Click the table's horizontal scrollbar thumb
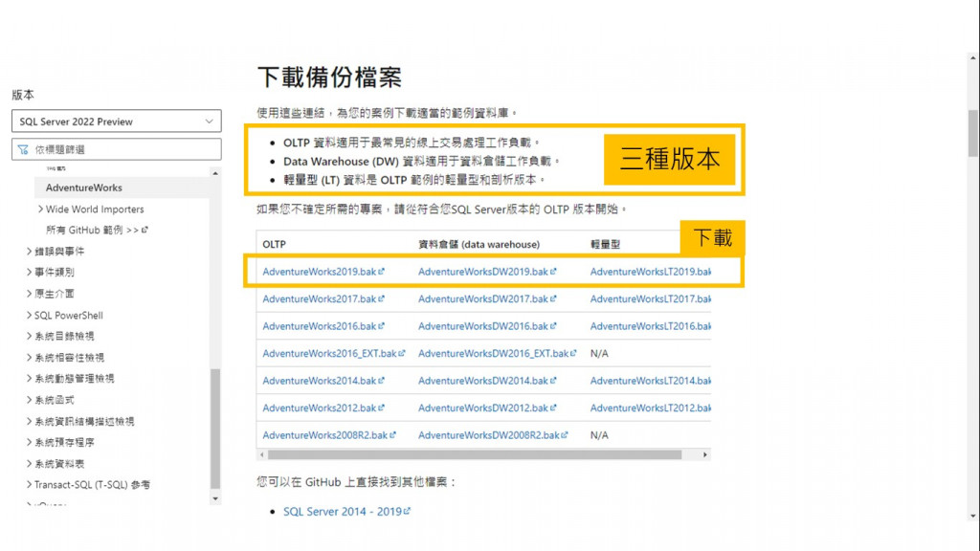Viewport: 980px width, 551px height. (475, 454)
